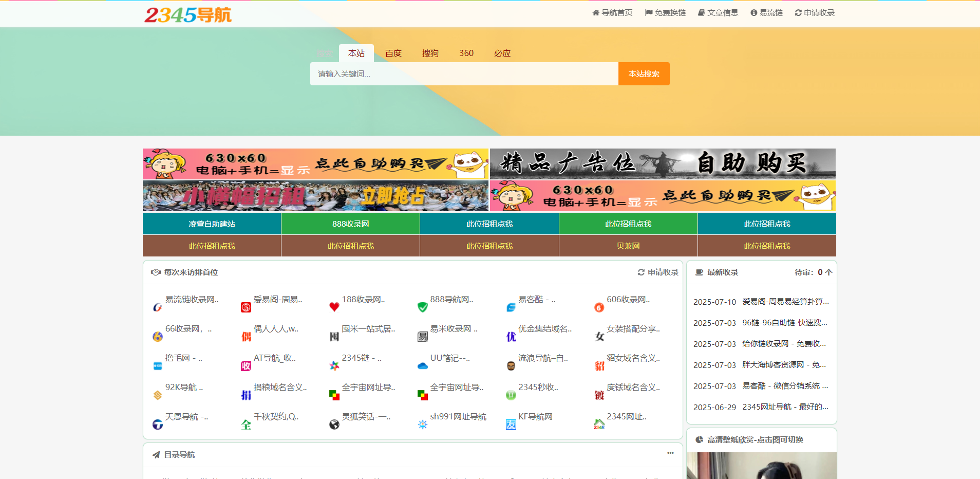The image size is (980, 479).
Task: Click the gold favicon of 92K导航
Action: (158, 395)
